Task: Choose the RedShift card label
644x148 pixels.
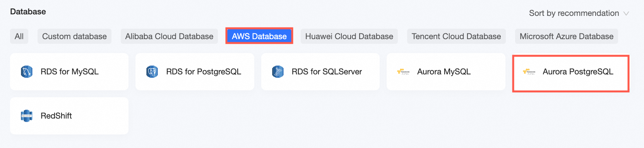Action: pos(56,116)
